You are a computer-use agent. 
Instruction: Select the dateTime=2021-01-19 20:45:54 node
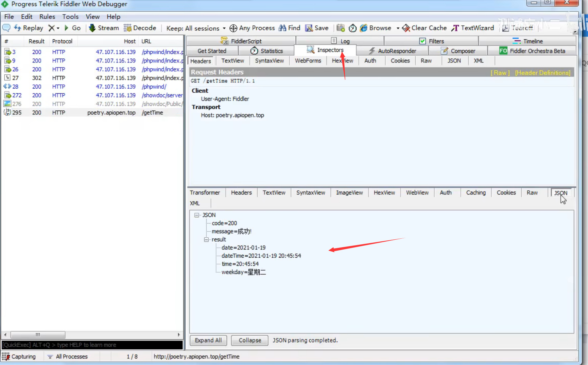[261, 256]
